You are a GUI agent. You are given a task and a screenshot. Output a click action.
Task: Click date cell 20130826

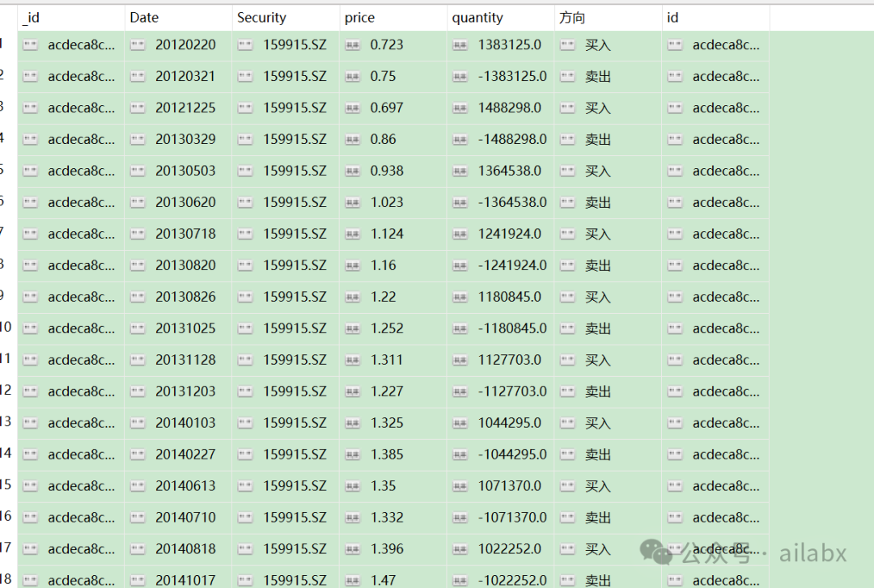[185, 297]
